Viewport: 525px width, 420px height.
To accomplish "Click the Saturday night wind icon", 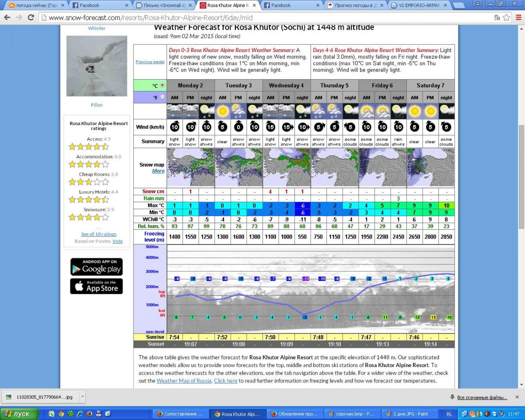I will click(x=446, y=127).
